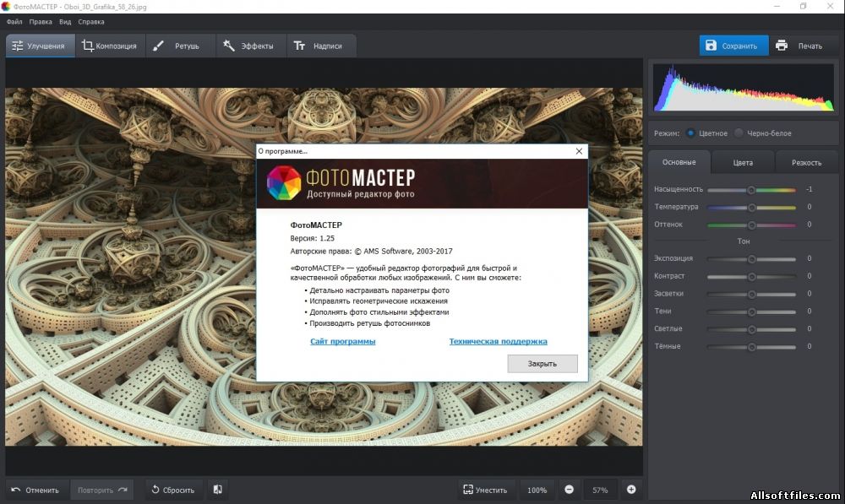This screenshot has width=845, height=504.
Task: Adjust the Тени slider handle
Action: 752,312
